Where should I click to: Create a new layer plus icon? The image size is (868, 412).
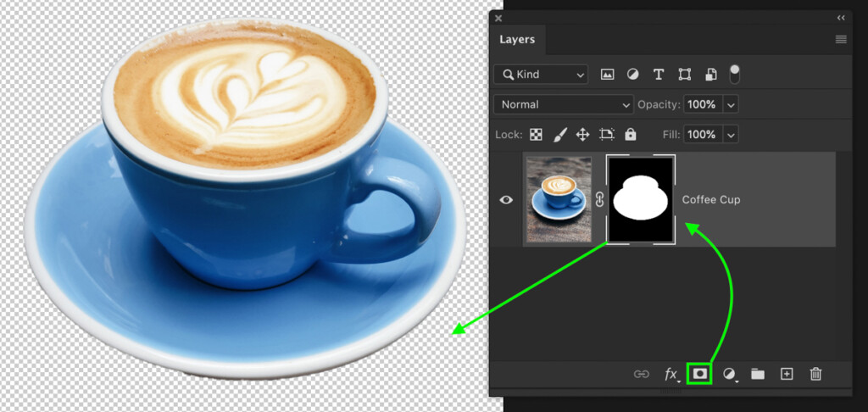pos(787,375)
